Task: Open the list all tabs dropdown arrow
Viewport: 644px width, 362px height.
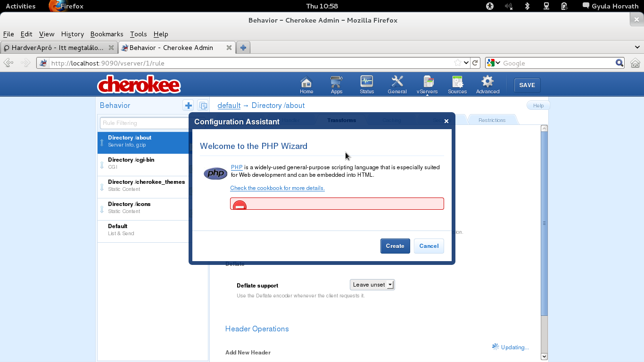Action: click(637, 48)
